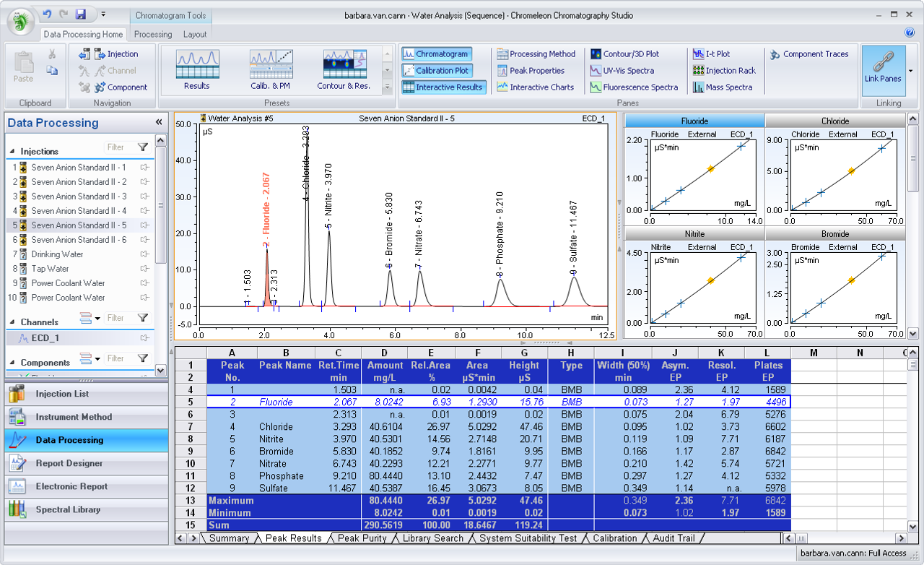Click the Undo icon in title bar

click(x=47, y=14)
